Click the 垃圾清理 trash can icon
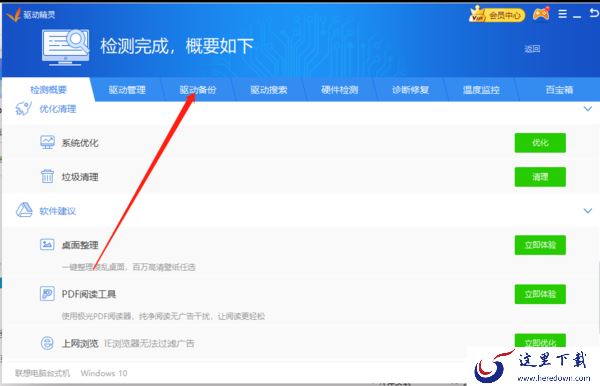The height and width of the screenshot is (386, 600). click(x=47, y=176)
